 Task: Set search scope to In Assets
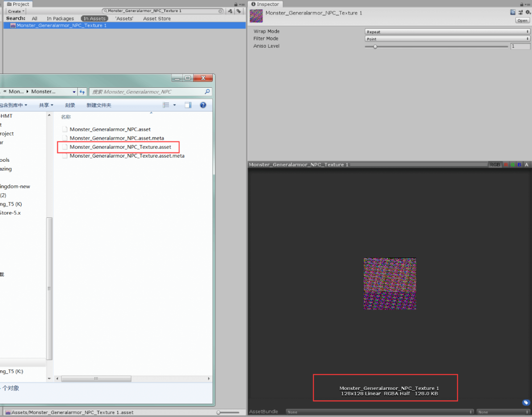coord(94,18)
